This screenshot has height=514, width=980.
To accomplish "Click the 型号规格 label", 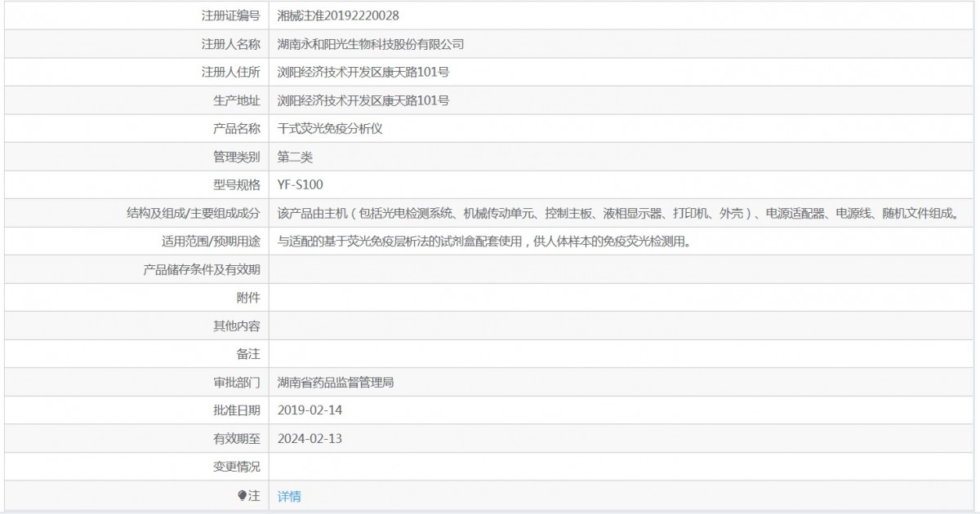I will 236,184.
